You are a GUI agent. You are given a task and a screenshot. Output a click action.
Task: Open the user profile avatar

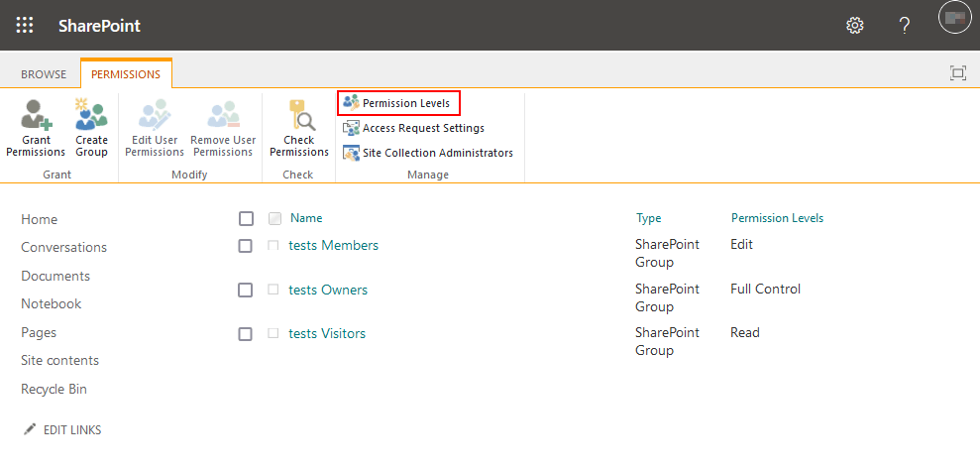954,18
